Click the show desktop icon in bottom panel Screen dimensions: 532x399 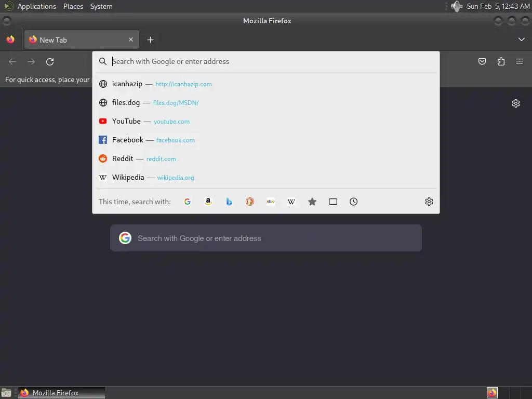coord(6,393)
